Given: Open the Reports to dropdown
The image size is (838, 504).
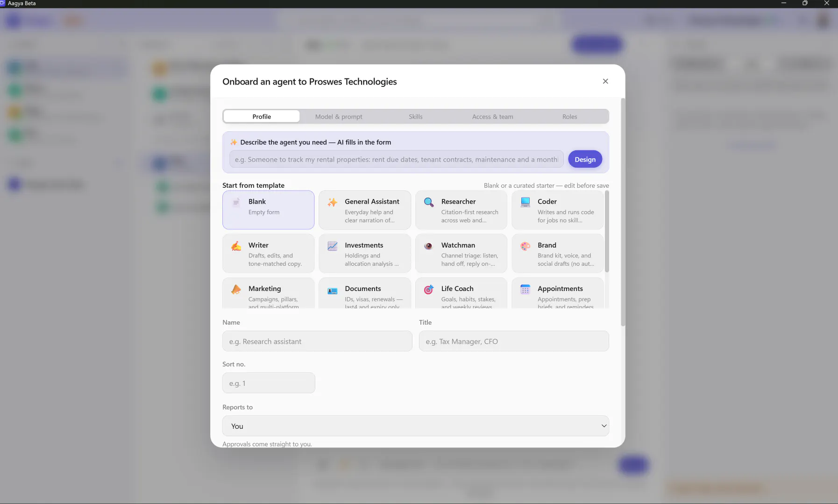Looking at the screenshot, I should click(415, 426).
